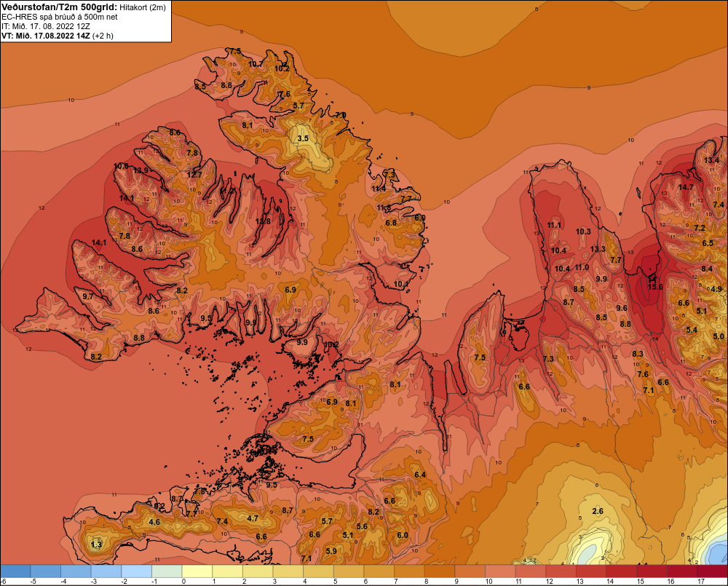Click the 5.6 temperature value

point(362,526)
